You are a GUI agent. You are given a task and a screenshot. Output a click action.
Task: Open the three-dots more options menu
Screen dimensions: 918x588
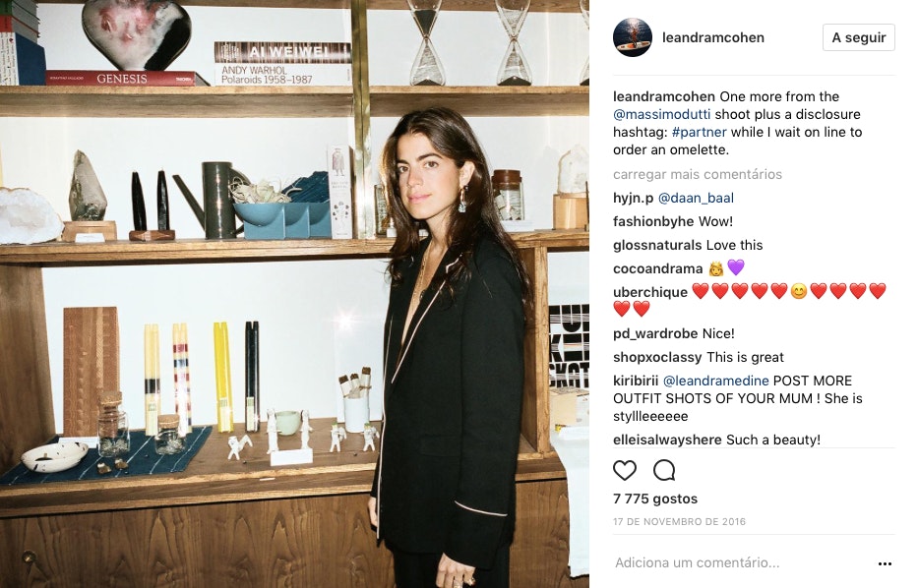pos(885,563)
